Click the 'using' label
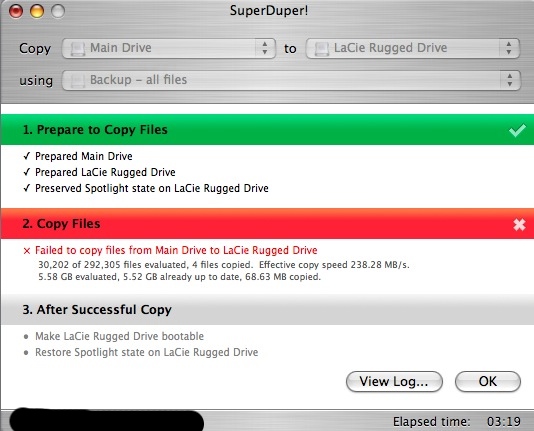 pyautogui.click(x=36, y=81)
